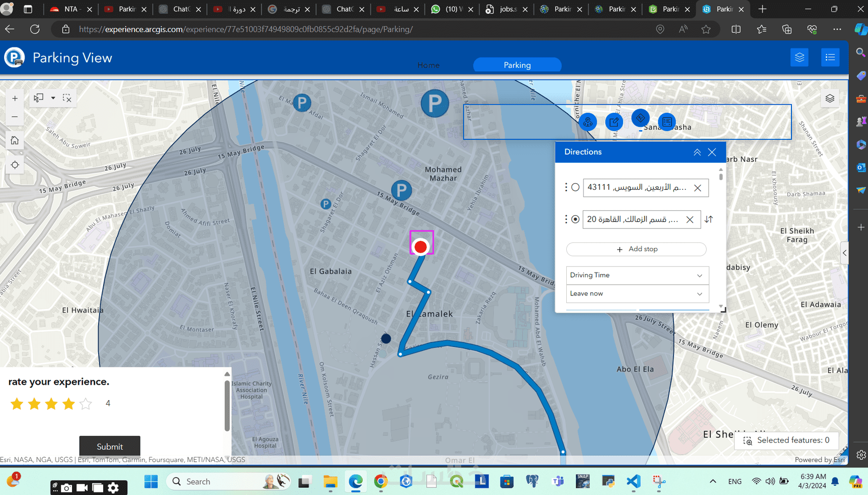Open File Explorer from the taskbar
This screenshot has width=868, height=495.
pos(330,481)
